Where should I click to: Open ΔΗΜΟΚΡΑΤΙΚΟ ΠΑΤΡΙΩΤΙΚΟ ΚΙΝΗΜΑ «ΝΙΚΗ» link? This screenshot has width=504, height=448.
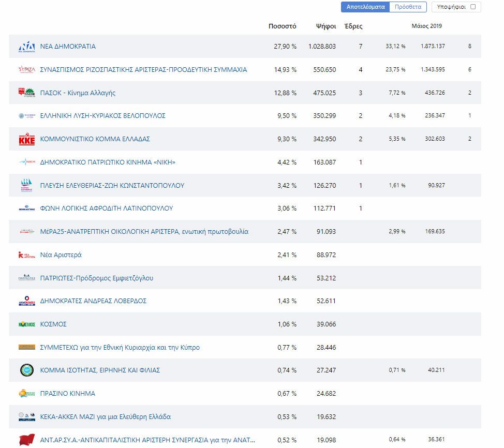[x=108, y=162]
